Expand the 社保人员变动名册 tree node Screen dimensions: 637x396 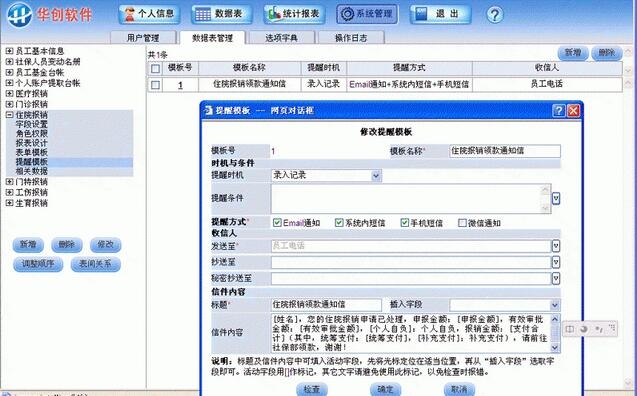click(x=9, y=62)
